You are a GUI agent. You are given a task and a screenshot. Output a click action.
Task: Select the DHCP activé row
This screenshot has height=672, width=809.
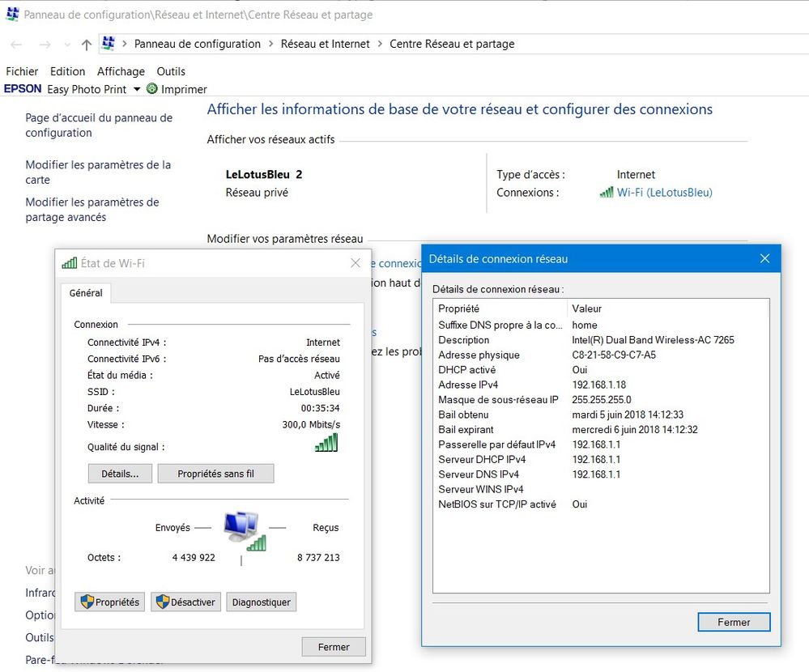click(601, 370)
